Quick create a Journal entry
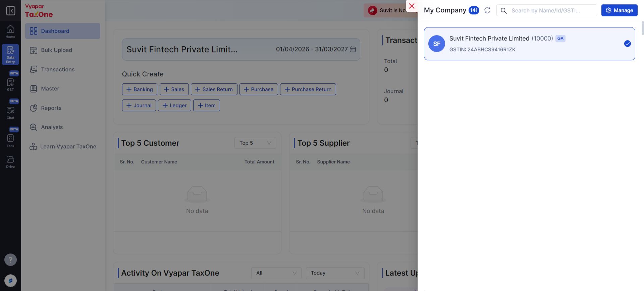This screenshot has width=644, height=291. coord(139,105)
